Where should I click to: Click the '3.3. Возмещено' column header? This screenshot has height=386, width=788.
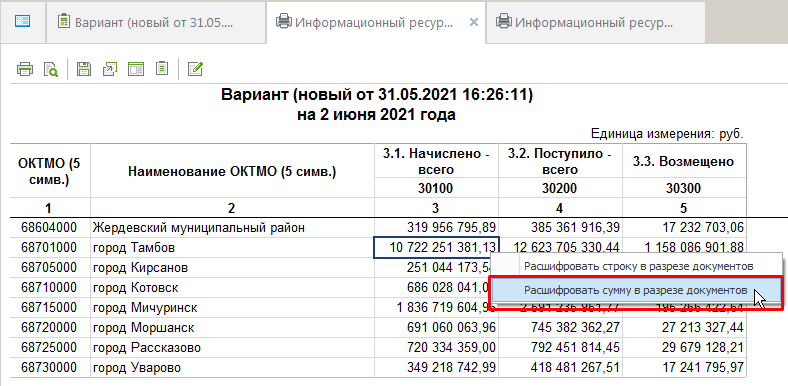click(683, 162)
